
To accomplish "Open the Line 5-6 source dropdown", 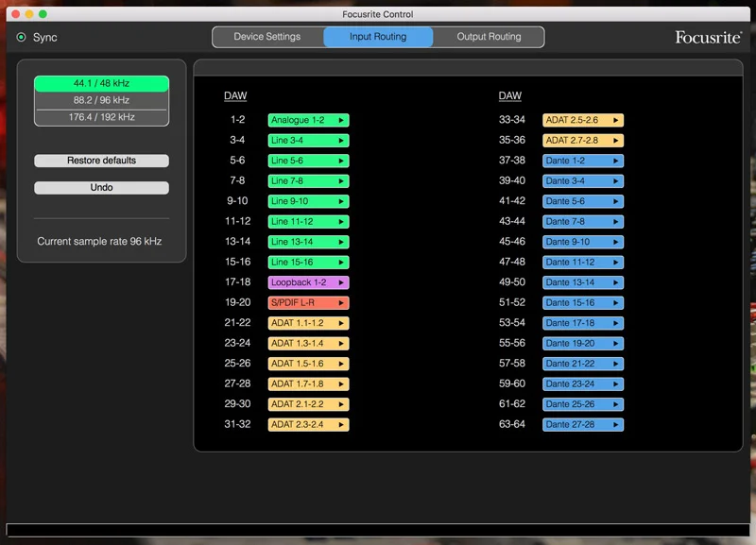I will point(309,161).
